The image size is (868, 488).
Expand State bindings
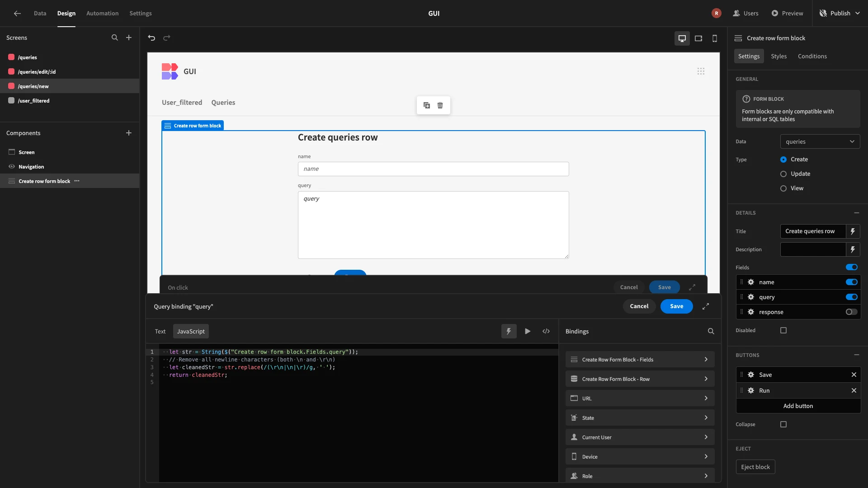click(x=640, y=418)
